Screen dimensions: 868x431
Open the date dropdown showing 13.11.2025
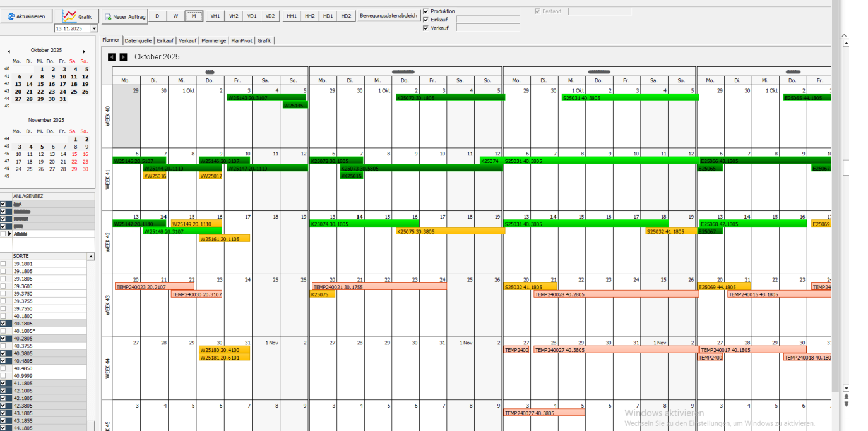pos(95,28)
